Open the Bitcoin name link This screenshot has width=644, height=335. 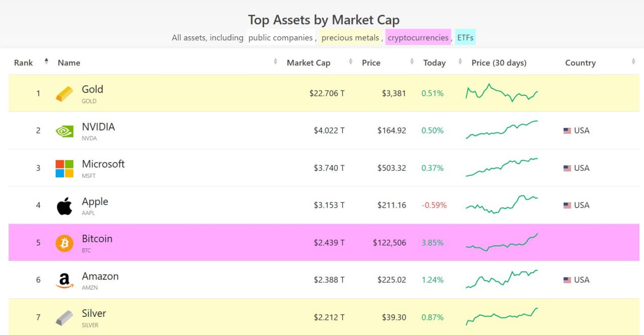97,239
